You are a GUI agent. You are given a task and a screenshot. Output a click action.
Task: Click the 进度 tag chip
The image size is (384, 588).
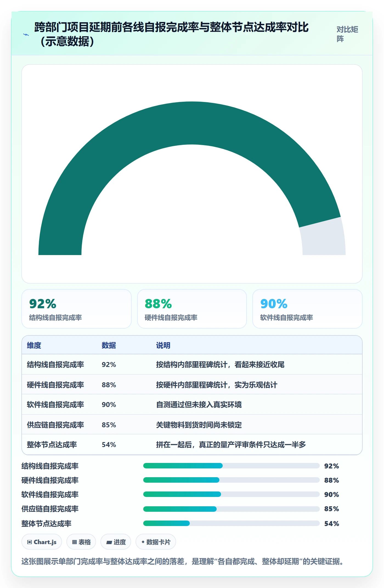pyautogui.click(x=116, y=542)
